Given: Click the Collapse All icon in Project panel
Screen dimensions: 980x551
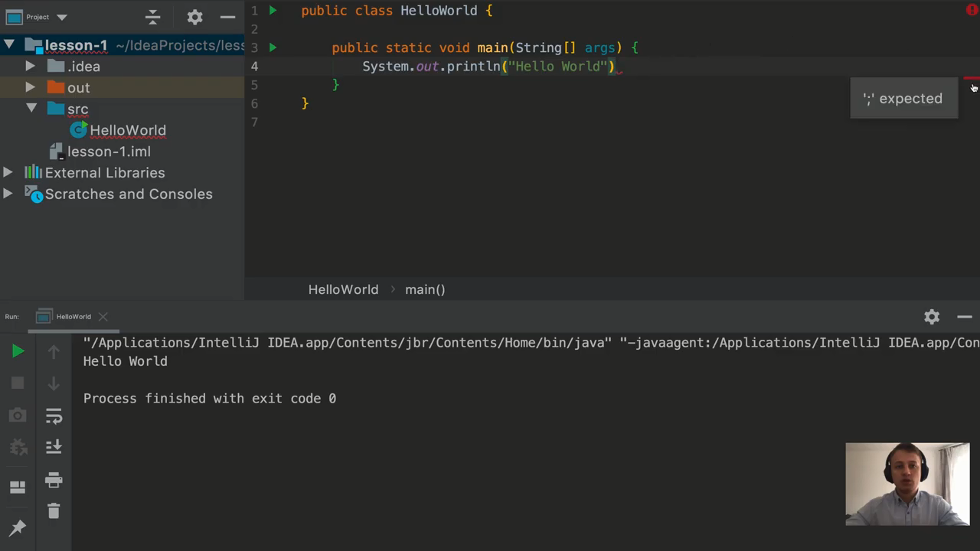Looking at the screenshot, I should point(152,17).
